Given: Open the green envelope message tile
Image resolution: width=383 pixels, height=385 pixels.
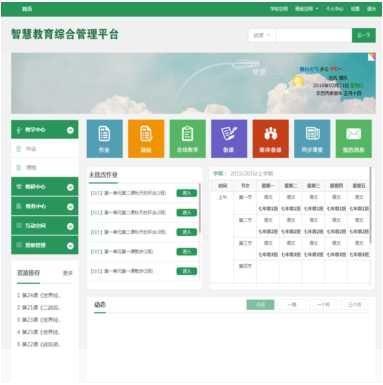Looking at the screenshot, I should point(353,139).
